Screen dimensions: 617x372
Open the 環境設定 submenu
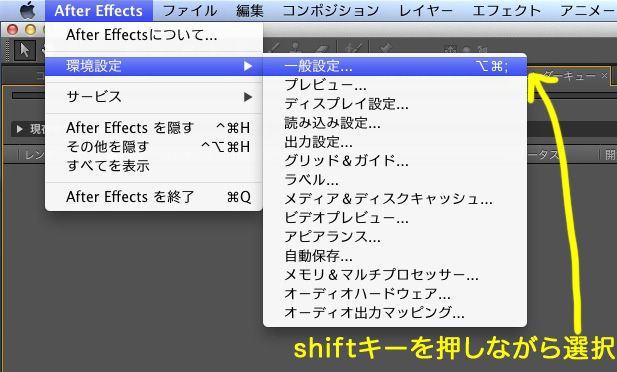pyautogui.click(x=154, y=66)
